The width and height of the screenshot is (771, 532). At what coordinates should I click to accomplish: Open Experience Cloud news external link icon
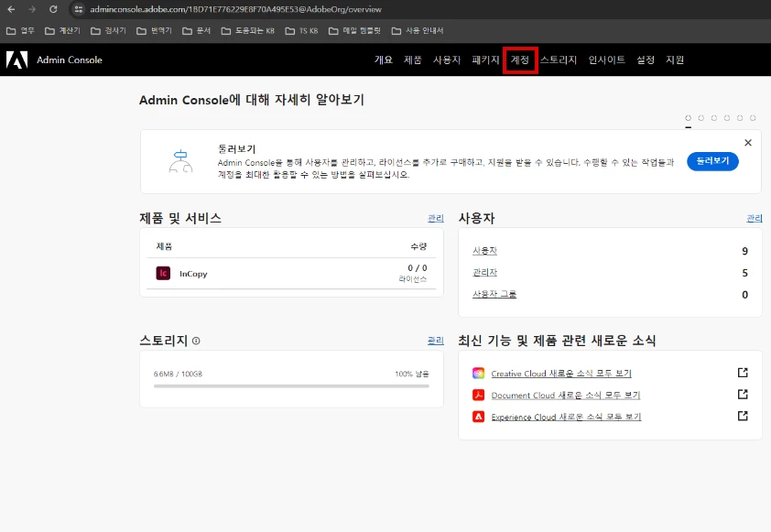(x=743, y=416)
